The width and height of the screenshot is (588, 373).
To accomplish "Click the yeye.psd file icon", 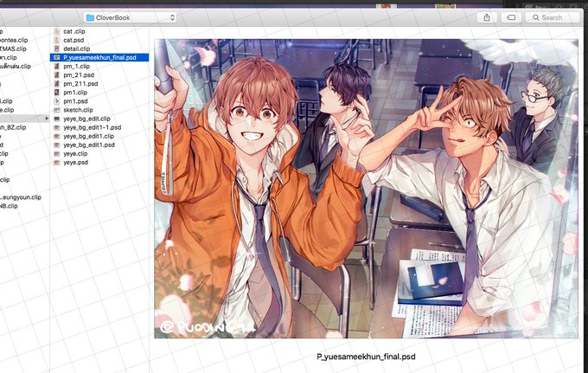I will 57,163.
